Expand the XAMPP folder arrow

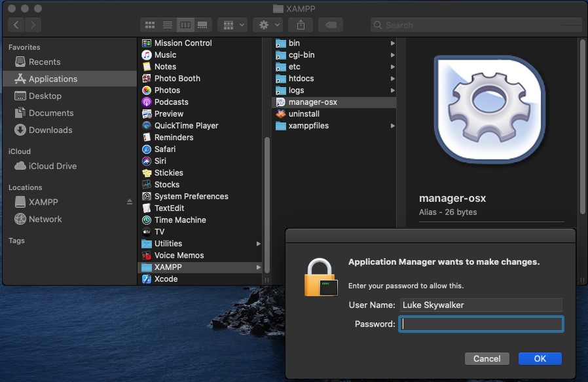coord(259,267)
